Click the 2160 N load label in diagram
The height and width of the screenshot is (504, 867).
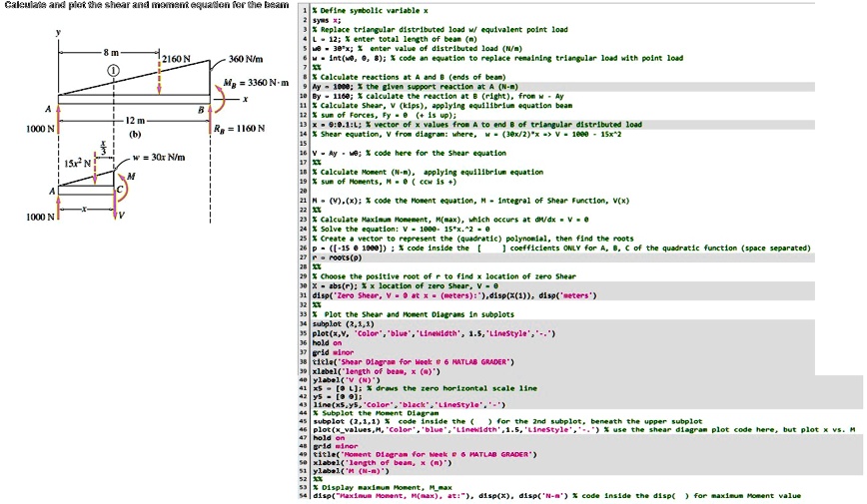click(176, 59)
